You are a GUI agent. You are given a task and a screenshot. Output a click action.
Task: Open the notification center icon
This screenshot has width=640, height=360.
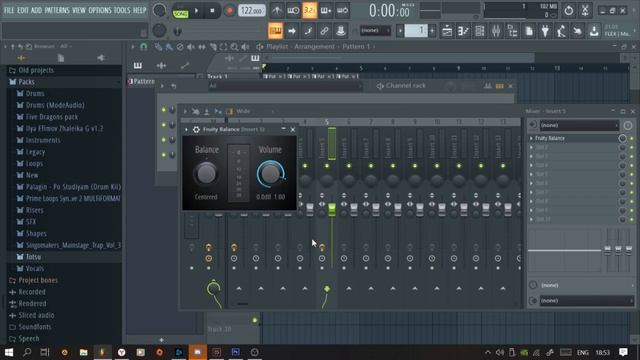[623, 352]
